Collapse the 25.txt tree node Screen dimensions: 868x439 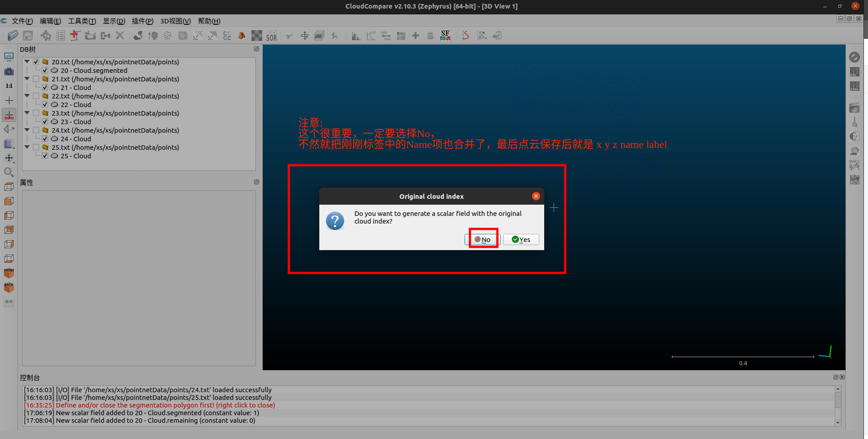pos(27,147)
